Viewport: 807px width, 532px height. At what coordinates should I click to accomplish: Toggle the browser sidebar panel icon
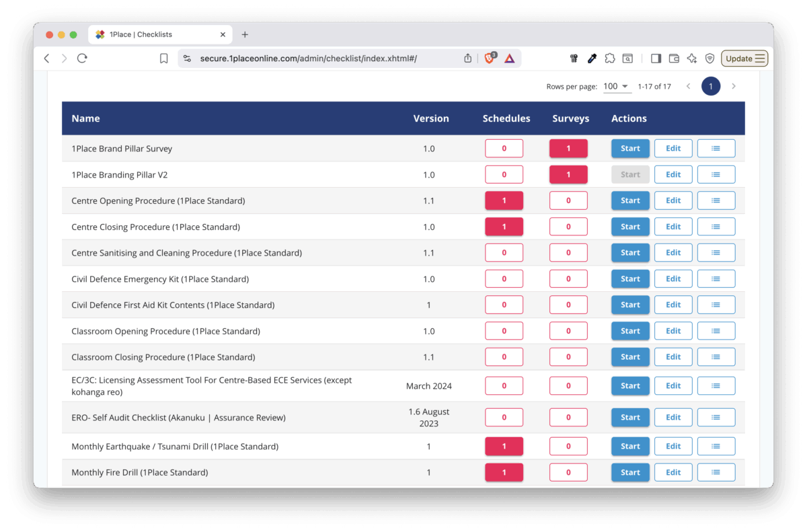coord(656,58)
